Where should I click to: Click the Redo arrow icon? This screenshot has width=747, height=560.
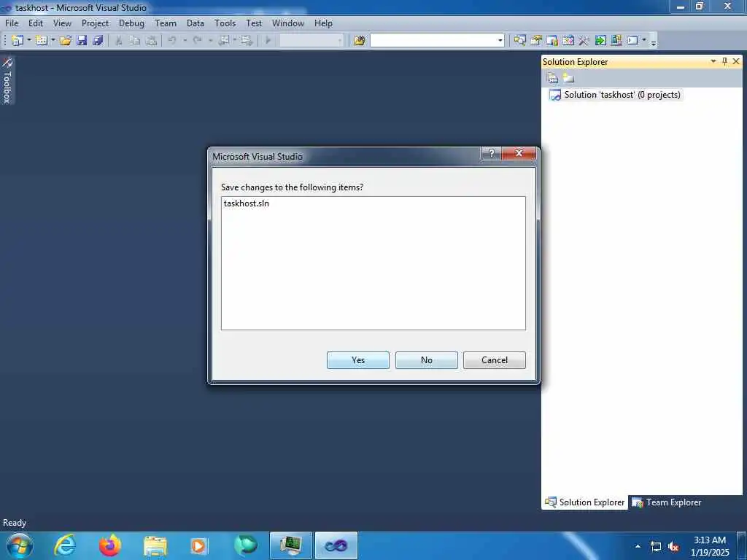click(197, 41)
